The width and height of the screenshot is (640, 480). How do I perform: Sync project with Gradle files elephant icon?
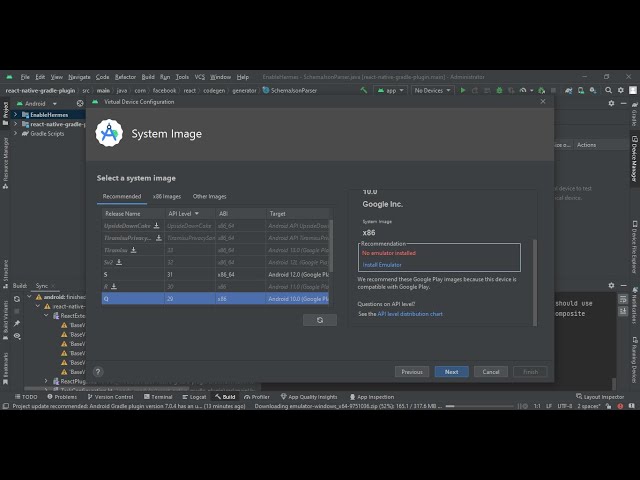click(x=569, y=90)
